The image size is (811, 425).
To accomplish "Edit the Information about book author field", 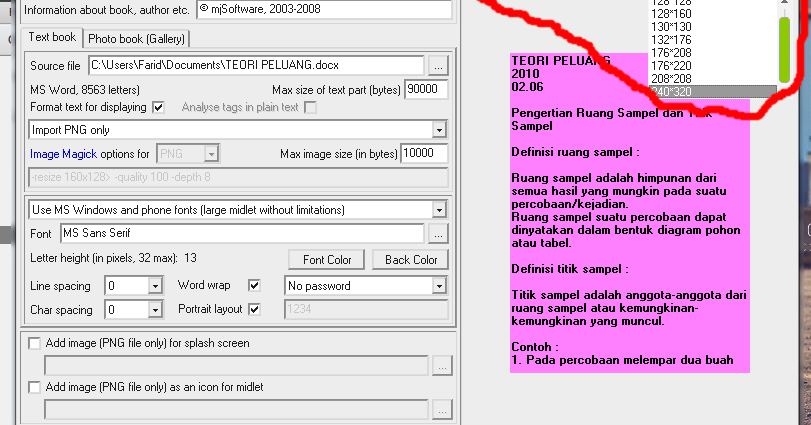I will tap(324, 9).
